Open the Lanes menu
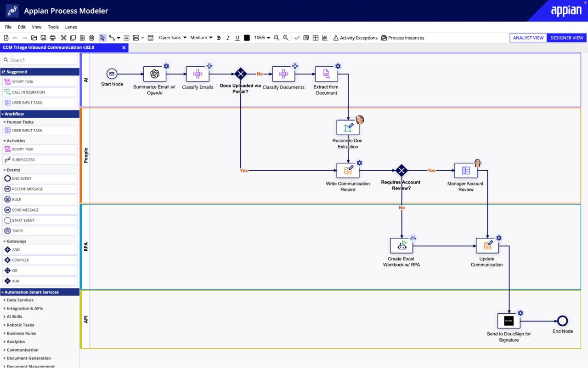 click(71, 27)
